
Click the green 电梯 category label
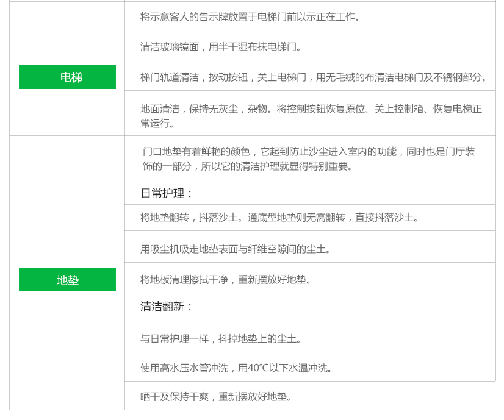67,77
